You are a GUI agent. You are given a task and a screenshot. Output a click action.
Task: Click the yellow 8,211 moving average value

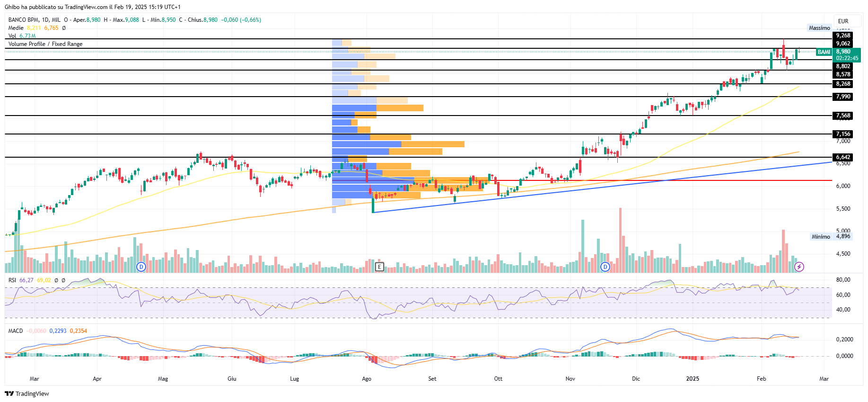click(x=34, y=28)
